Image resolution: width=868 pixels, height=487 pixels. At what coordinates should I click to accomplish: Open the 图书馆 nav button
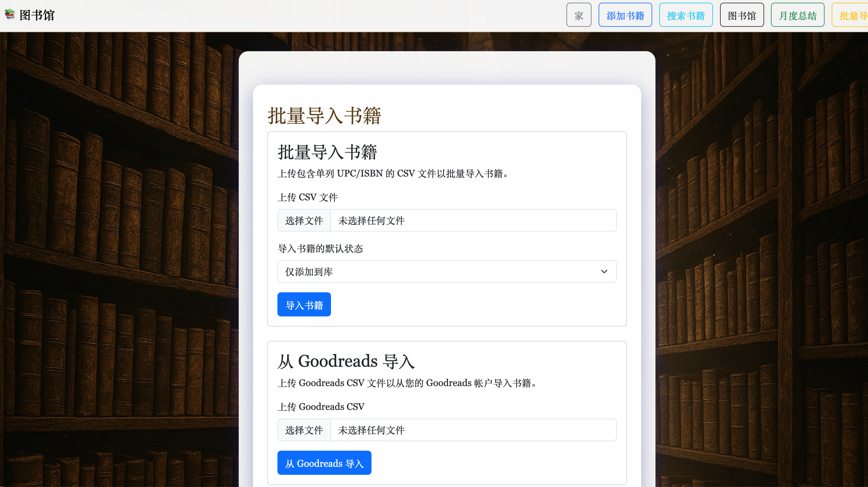click(x=742, y=15)
